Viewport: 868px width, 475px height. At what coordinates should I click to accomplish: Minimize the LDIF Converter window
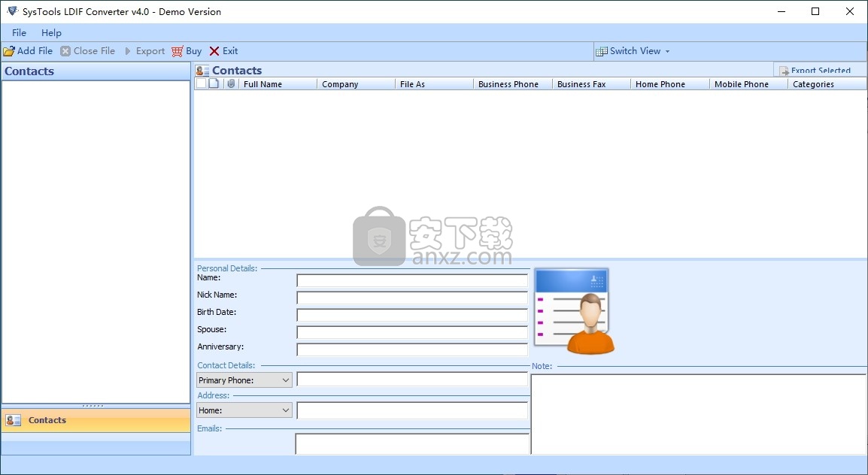pos(782,11)
